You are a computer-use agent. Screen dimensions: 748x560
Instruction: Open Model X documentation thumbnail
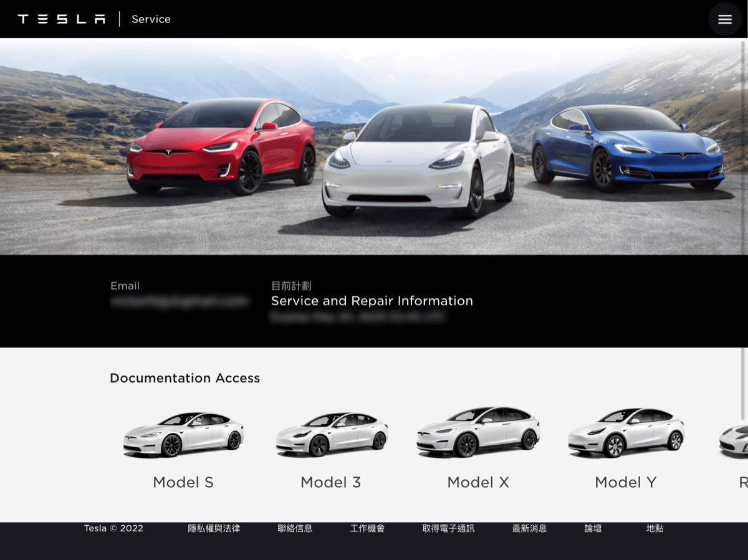pos(478,432)
